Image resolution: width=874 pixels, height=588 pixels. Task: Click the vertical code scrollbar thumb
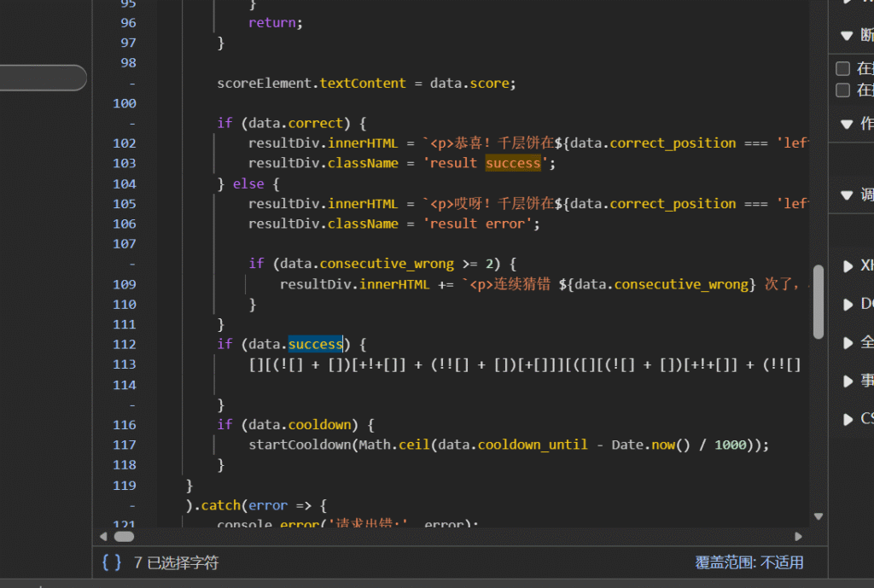(819, 300)
